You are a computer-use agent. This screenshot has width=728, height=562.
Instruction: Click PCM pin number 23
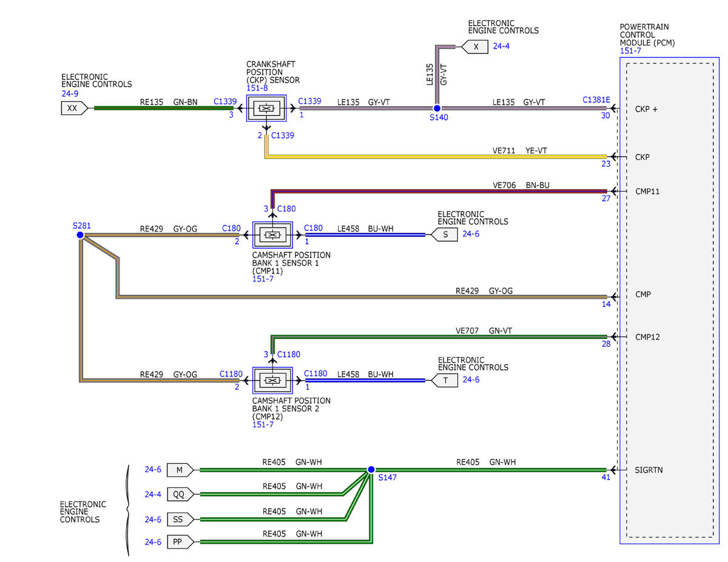[606, 163]
